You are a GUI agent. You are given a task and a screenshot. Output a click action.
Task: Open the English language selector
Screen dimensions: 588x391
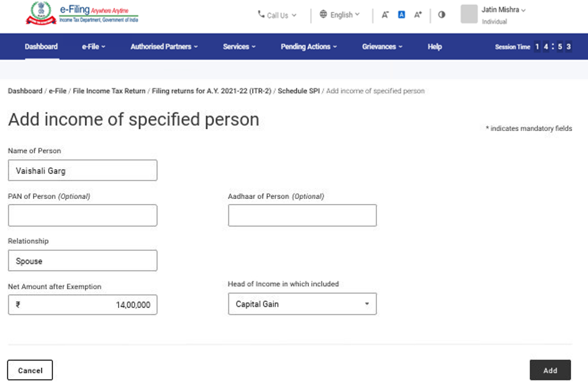[x=340, y=15]
